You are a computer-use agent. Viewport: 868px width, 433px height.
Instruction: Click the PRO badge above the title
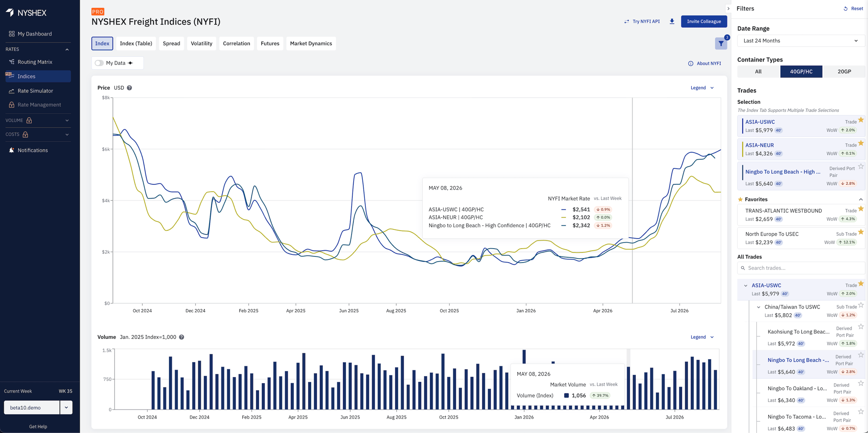point(98,12)
